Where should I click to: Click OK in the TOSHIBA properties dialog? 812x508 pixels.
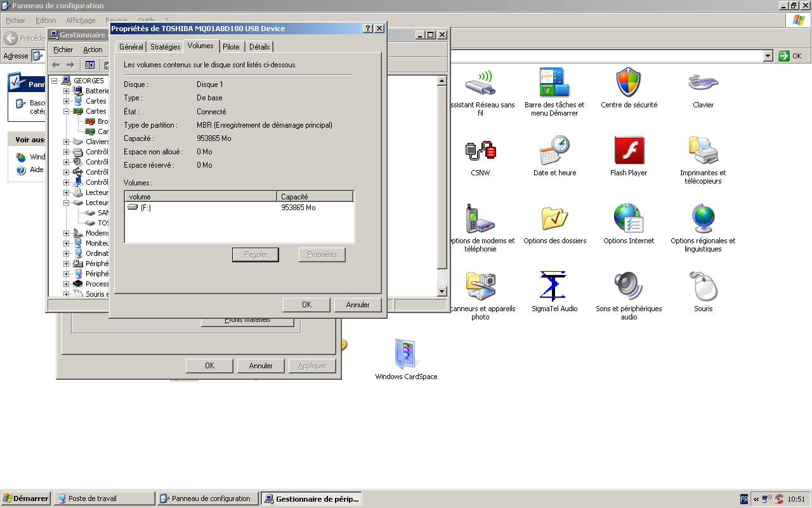tap(306, 305)
